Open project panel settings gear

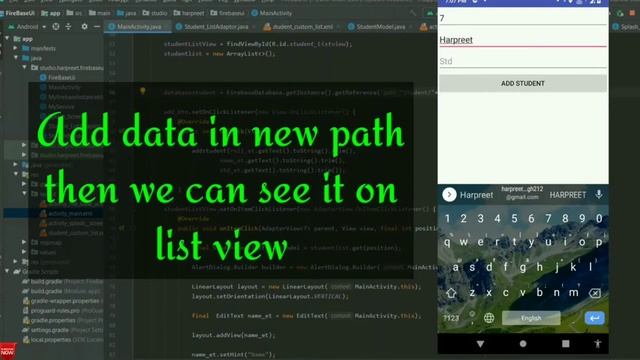point(84,27)
